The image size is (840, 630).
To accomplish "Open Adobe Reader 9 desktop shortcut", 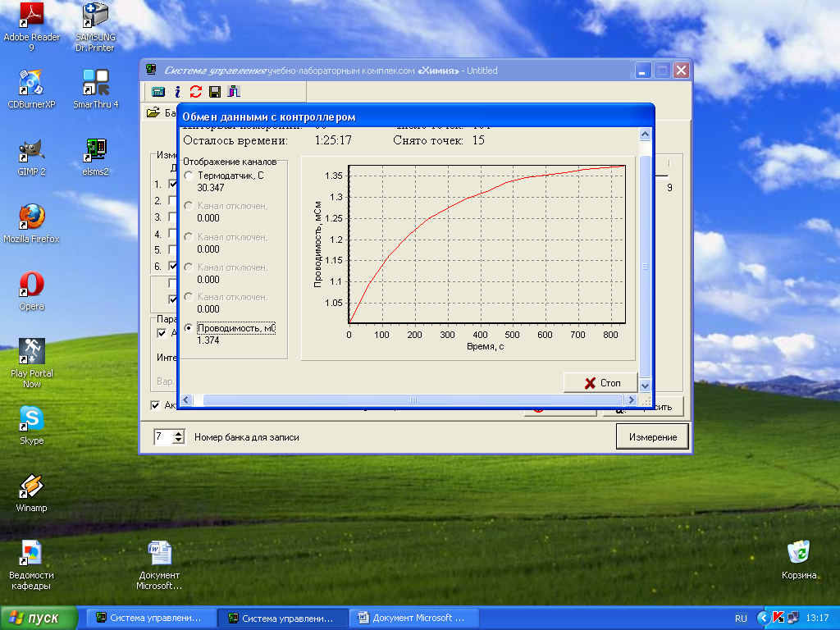I will pyautogui.click(x=31, y=27).
